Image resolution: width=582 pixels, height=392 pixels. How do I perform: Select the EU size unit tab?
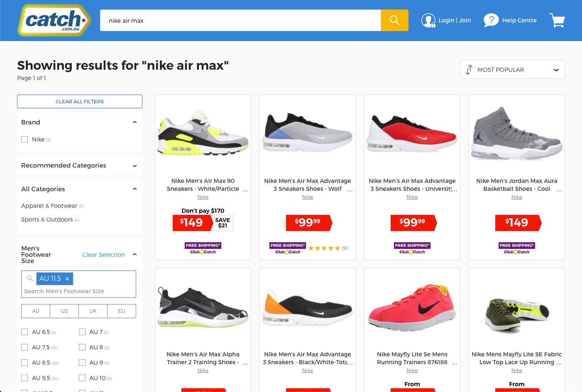(x=122, y=311)
